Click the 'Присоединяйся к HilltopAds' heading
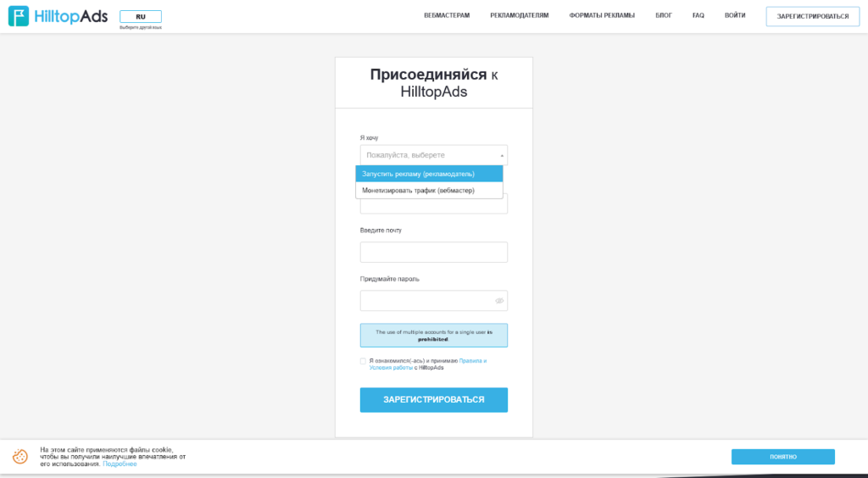This screenshot has width=868, height=478. [433, 83]
